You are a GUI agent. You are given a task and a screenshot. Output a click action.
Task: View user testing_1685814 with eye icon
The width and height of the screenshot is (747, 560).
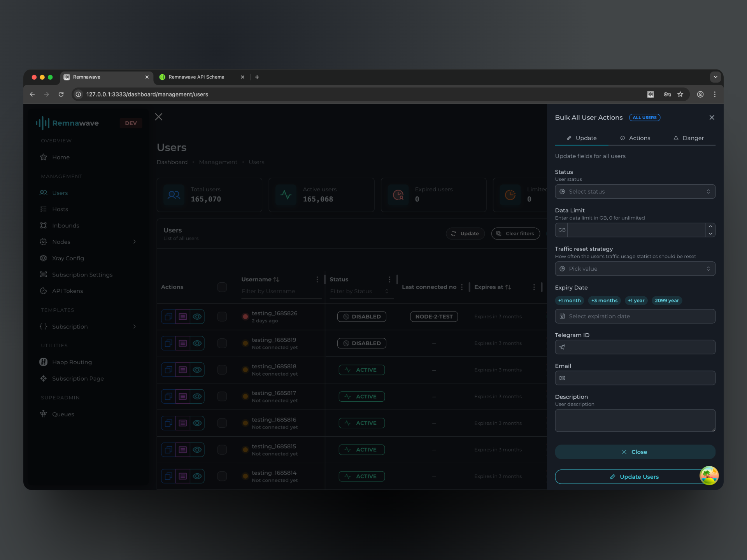tap(197, 476)
